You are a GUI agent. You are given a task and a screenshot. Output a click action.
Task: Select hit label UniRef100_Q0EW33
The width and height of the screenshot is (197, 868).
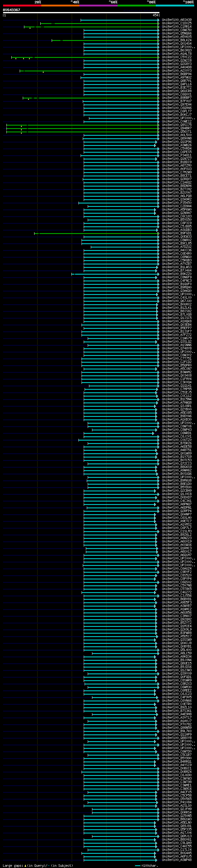click(x=177, y=236)
